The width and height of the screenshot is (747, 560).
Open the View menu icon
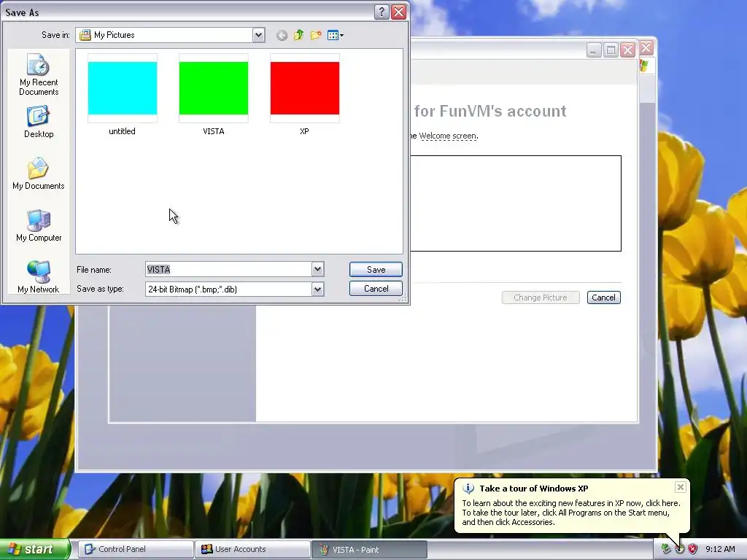[336, 35]
